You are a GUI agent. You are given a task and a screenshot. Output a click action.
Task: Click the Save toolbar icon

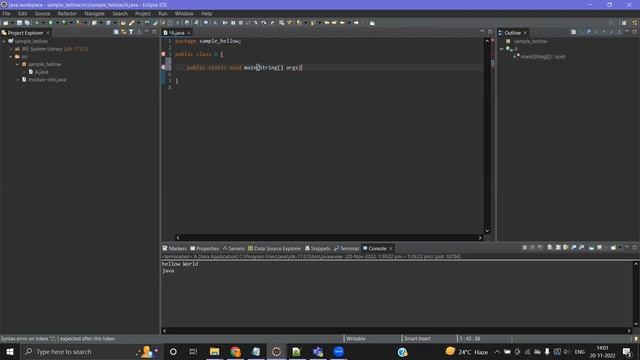19,23
